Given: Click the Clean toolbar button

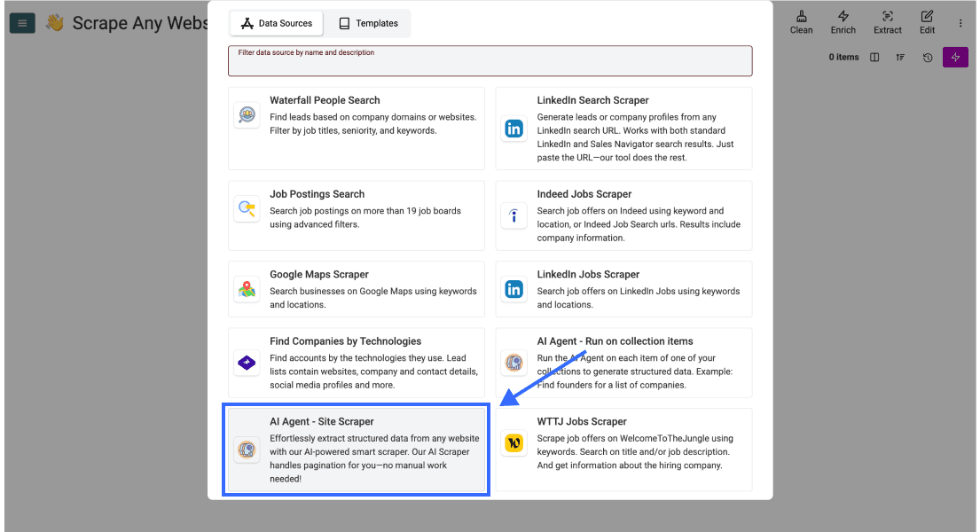Looking at the screenshot, I should point(801,22).
